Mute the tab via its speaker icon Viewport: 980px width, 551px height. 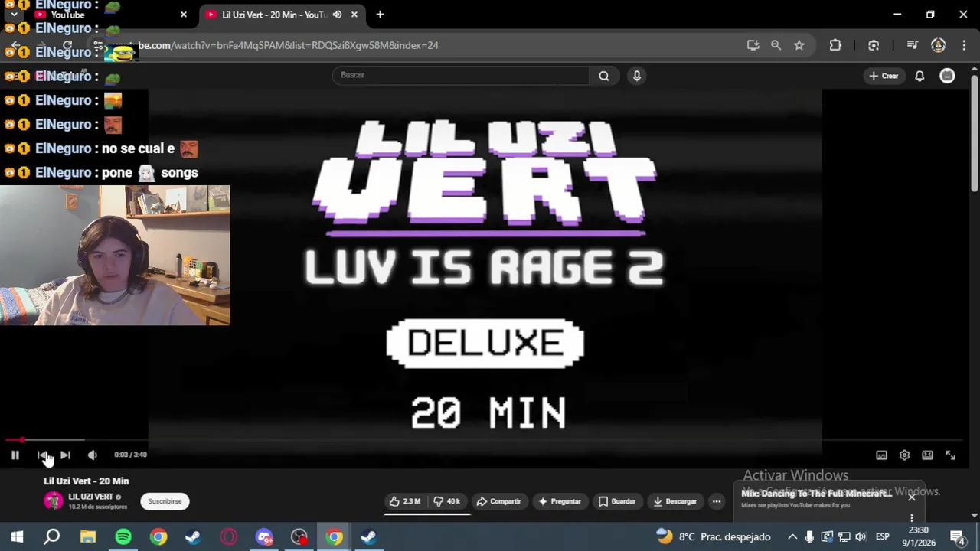337,15
